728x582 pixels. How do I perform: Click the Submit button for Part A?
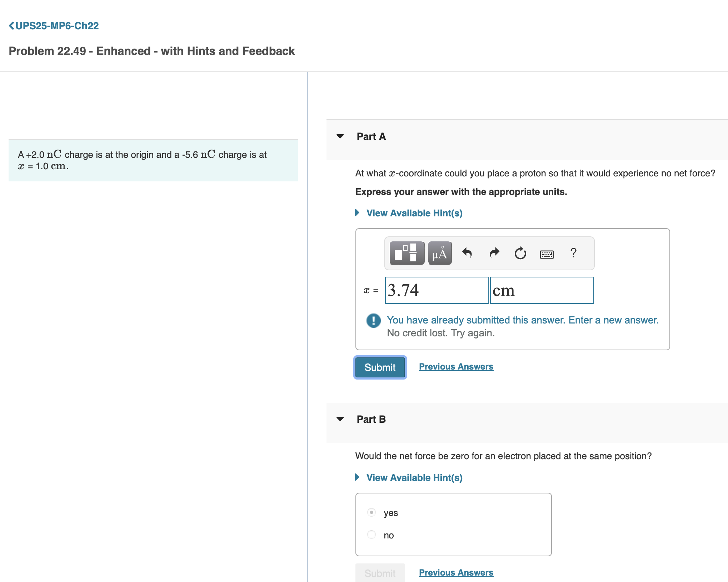click(x=380, y=367)
